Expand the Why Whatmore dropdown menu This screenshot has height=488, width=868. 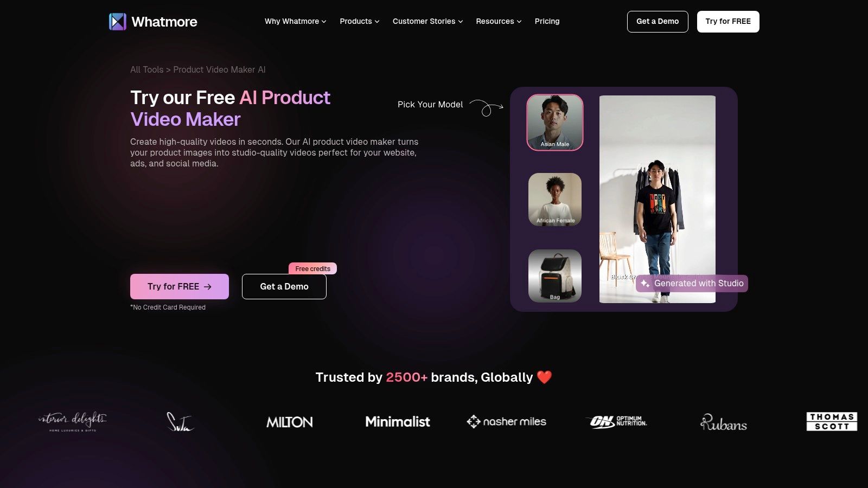296,21
